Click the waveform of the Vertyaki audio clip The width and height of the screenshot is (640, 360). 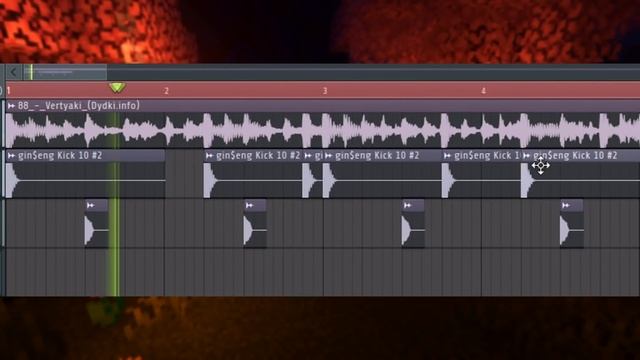(322, 130)
